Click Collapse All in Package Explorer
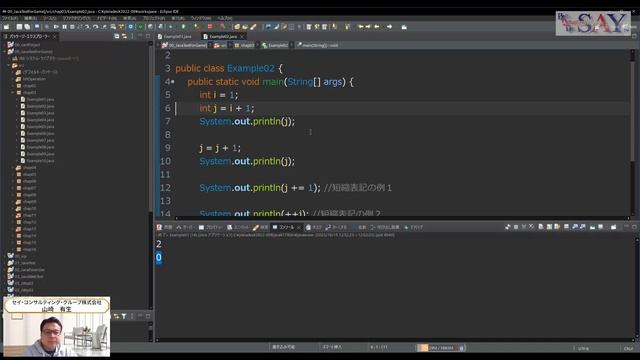 [x=117, y=36]
